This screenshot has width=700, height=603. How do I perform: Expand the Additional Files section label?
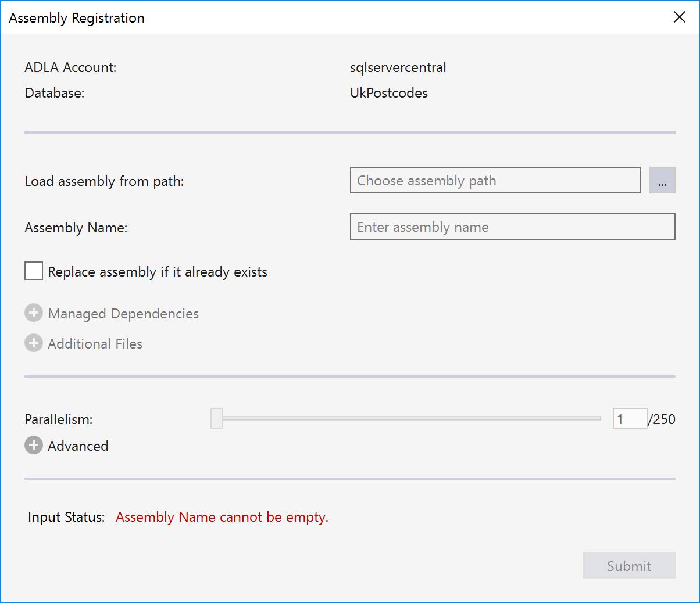click(95, 344)
